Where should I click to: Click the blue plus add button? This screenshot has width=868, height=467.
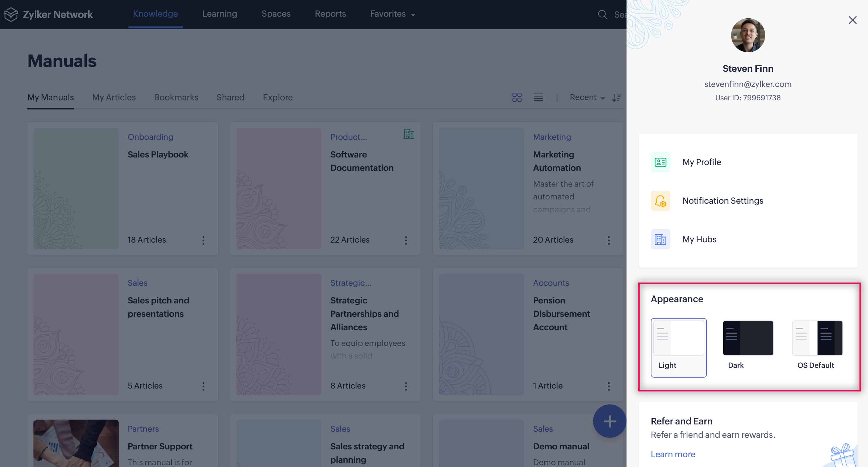609,421
